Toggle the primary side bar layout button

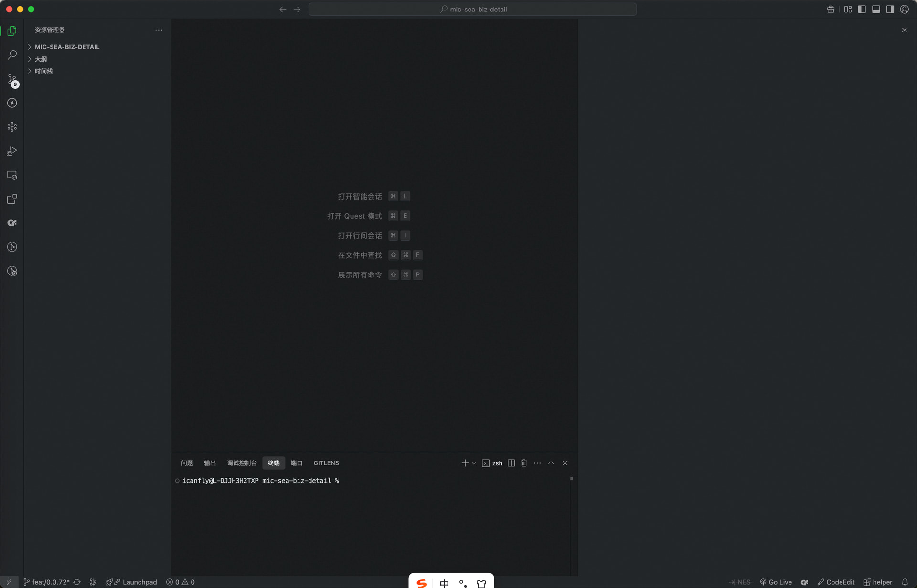[x=862, y=9]
